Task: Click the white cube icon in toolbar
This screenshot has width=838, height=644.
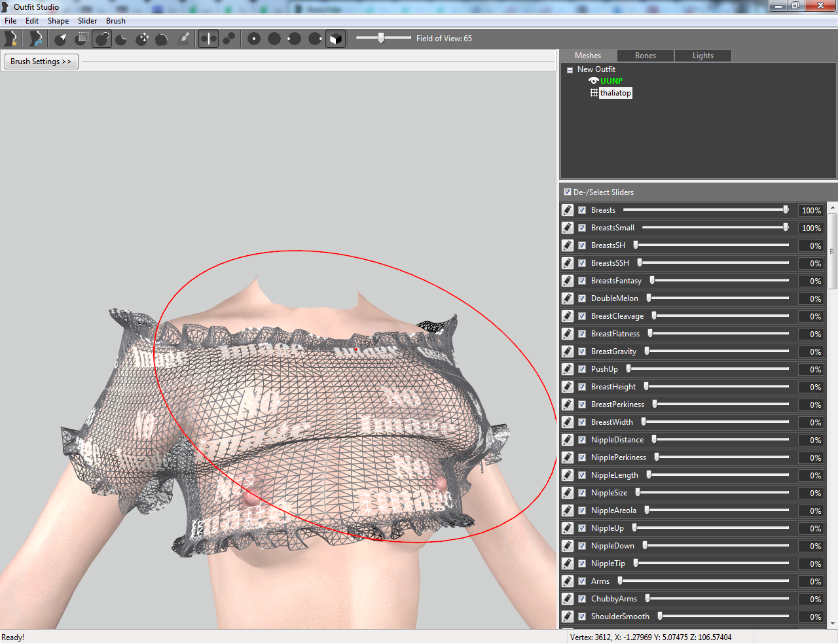Action: click(x=335, y=39)
